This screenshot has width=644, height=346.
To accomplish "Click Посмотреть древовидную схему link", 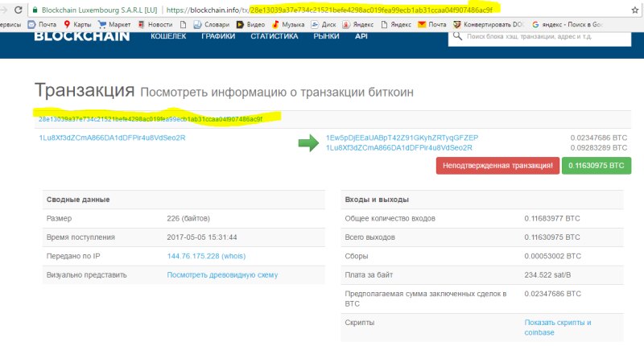I will point(223,274).
